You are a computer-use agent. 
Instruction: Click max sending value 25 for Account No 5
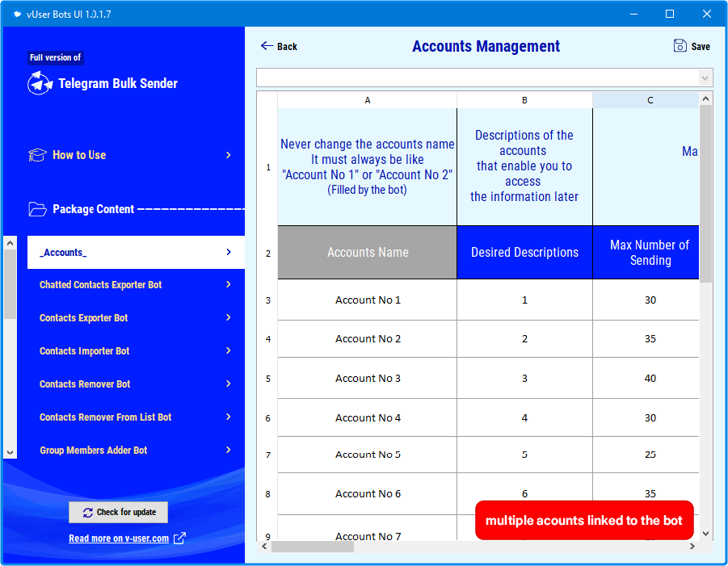click(x=646, y=455)
